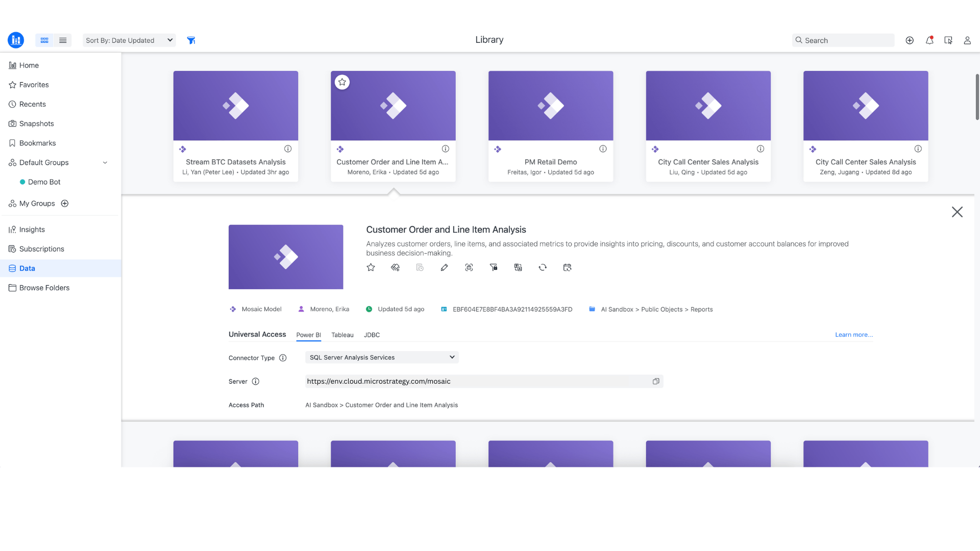Click the pencil edit icon in details panel
Image resolution: width=980 pixels, height=551 pixels.
tap(444, 267)
